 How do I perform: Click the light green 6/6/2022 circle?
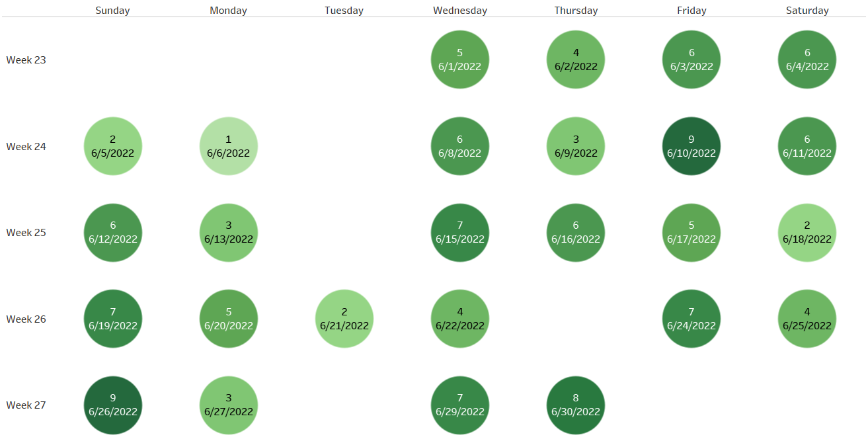[x=229, y=146]
